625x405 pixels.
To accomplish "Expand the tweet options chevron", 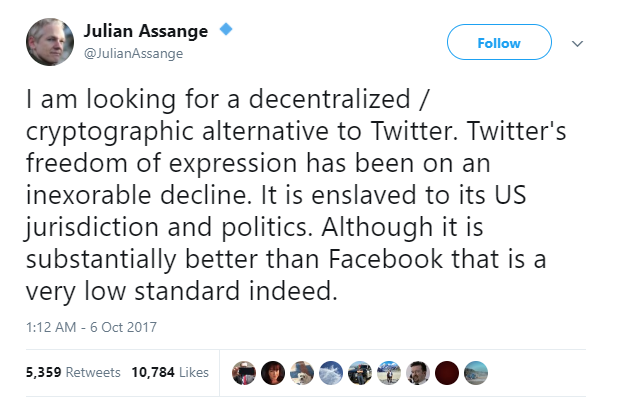I will [577, 43].
